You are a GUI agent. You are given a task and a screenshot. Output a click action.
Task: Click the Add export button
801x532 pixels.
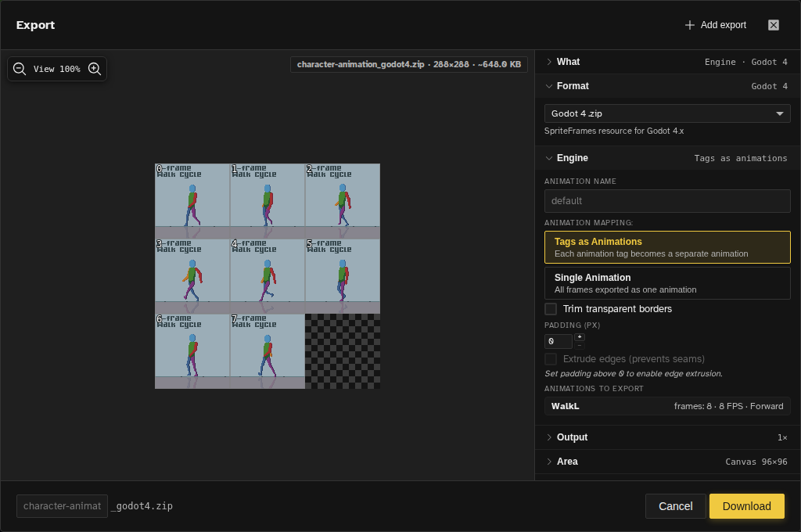tap(715, 25)
